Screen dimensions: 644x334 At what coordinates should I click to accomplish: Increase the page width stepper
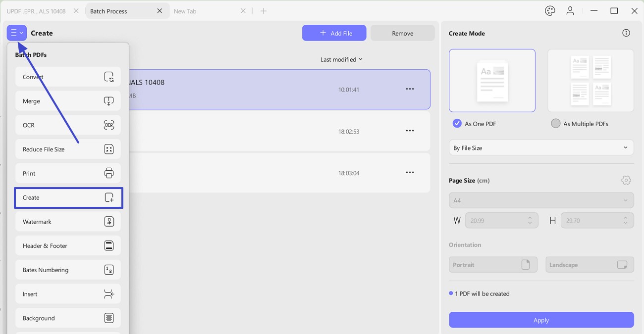coord(530,218)
